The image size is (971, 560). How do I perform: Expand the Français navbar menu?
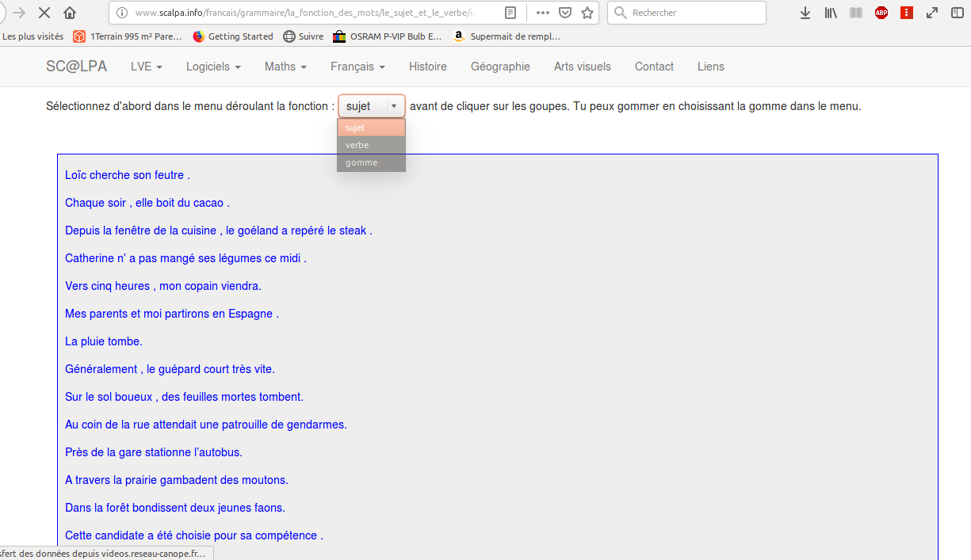(x=357, y=67)
